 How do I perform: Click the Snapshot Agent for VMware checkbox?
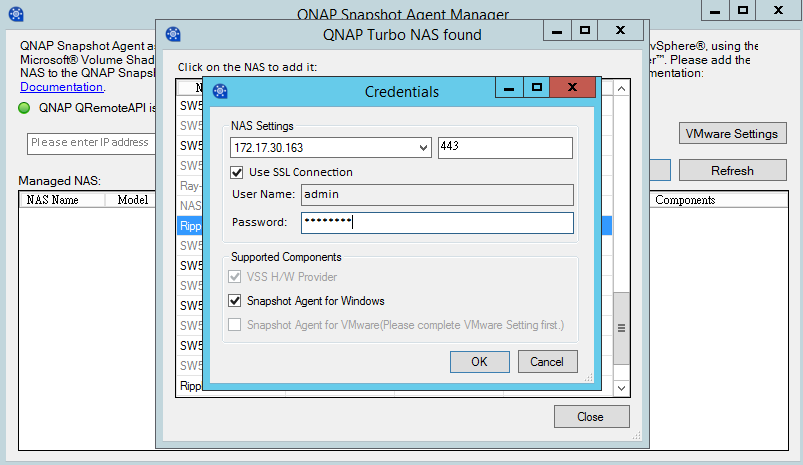pyautogui.click(x=236, y=324)
